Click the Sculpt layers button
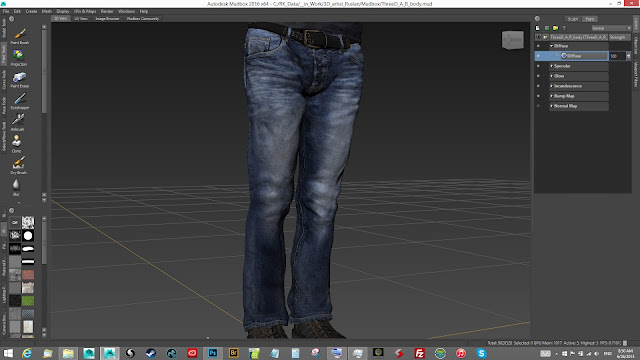Viewport: 640px width, 360px height. click(x=573, y=19)
